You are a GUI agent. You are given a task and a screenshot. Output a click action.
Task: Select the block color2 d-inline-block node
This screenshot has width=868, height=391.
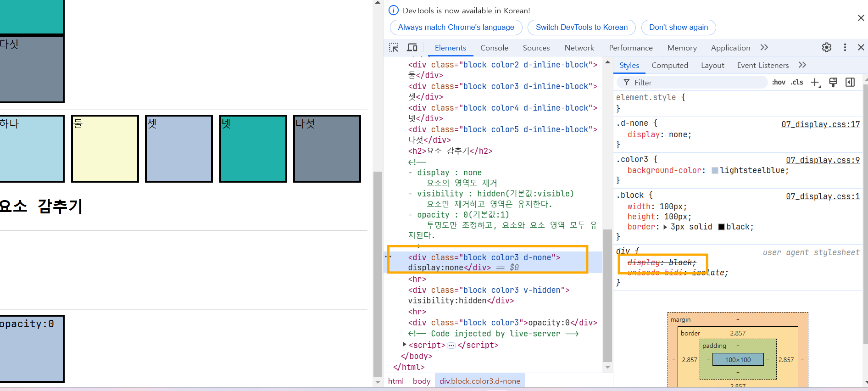point(502,70)
